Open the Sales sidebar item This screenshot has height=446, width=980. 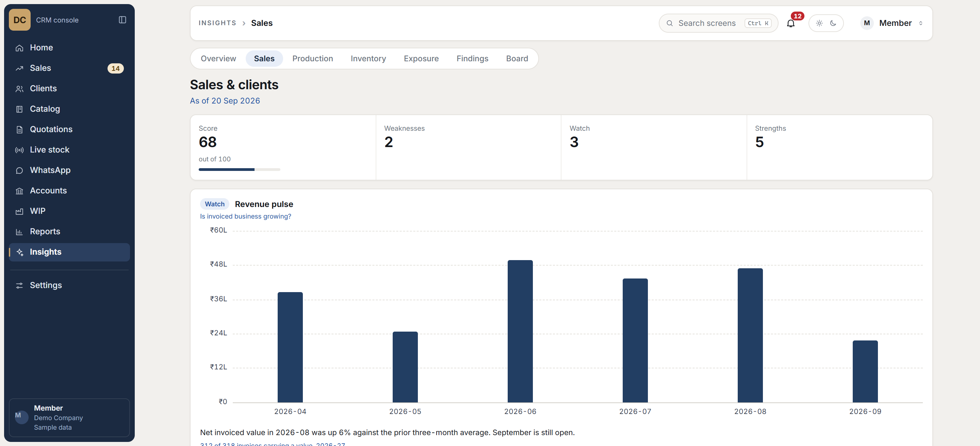click(69, 68)
